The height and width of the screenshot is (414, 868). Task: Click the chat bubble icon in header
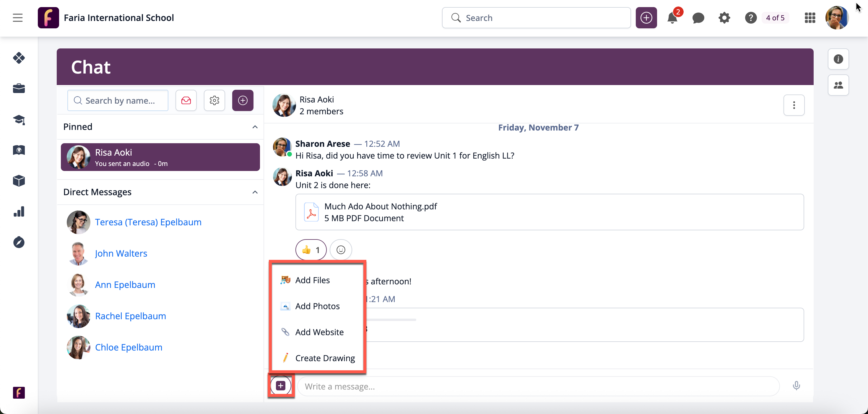pos(698,18)
